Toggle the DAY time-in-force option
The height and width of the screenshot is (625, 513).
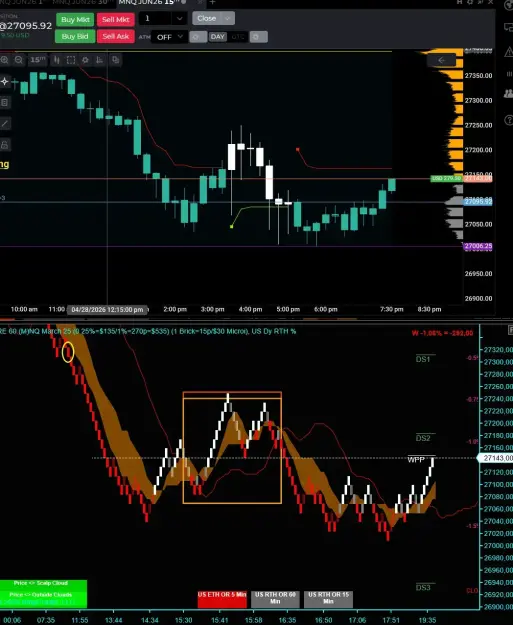pos(217,37)
